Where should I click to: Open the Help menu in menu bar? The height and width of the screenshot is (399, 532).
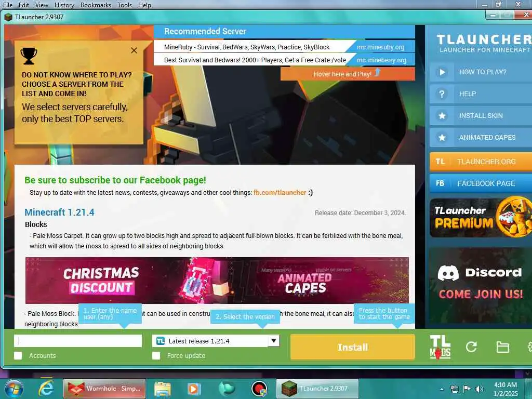(x=144, y=5)
